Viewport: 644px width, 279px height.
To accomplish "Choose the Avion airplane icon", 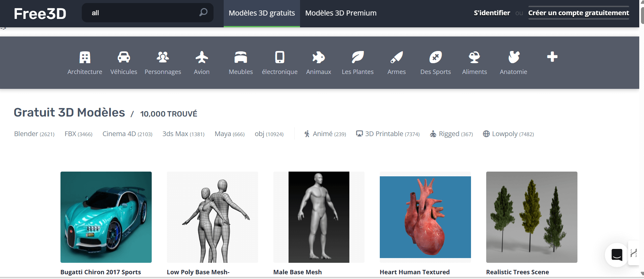I will pos(202,57).
